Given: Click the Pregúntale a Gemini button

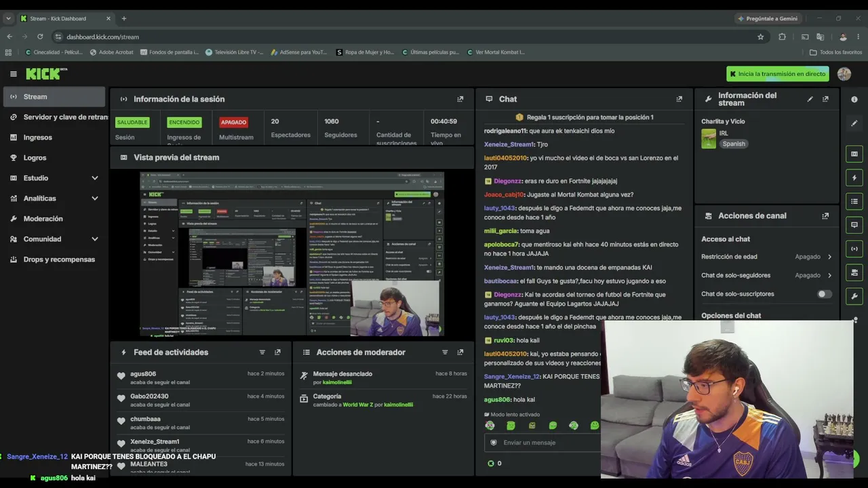Looking at the screenshot, I should pyautogui.click(x=768, y=18).
